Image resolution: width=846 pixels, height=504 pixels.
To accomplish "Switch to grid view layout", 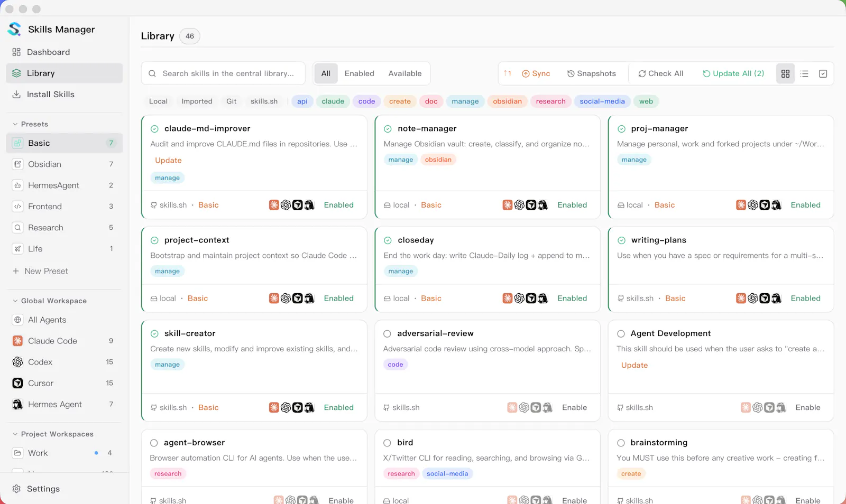I will (785, 73).
